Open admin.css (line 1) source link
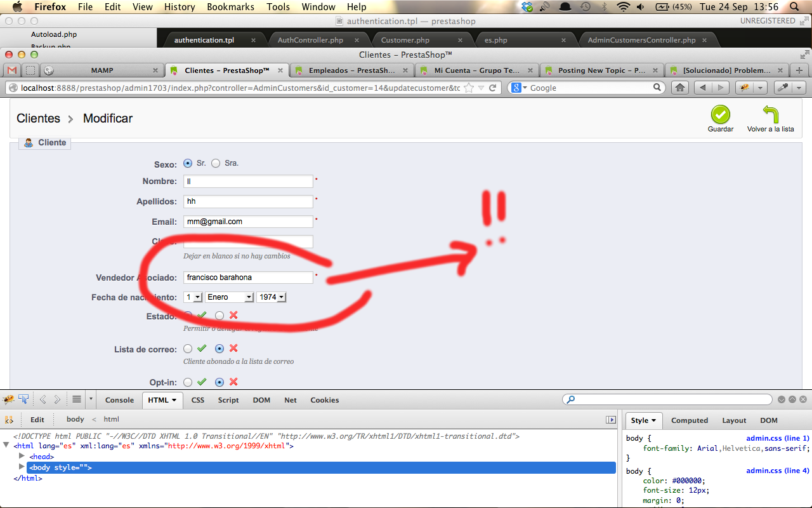Image resolution: width=812 pixels, height=508 pixels. (778, 438)
